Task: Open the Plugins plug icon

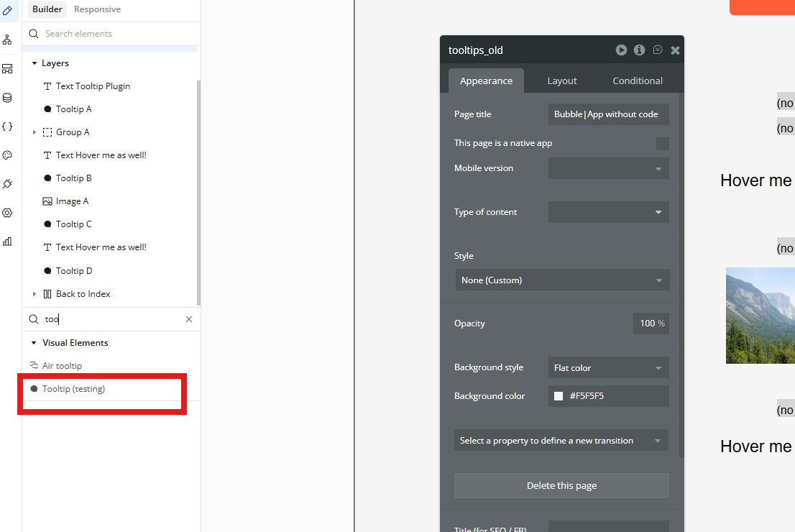Action: pos(7,184)
